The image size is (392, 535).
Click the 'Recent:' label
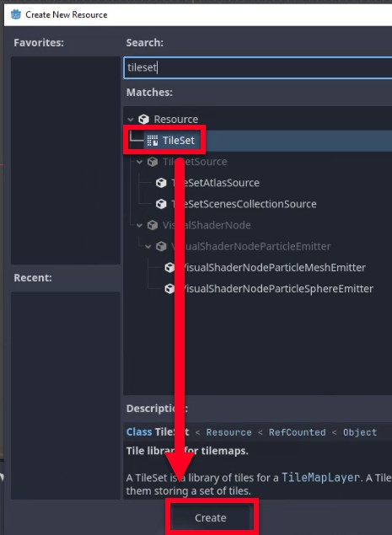pyautogui.click(x=33, y=278)
